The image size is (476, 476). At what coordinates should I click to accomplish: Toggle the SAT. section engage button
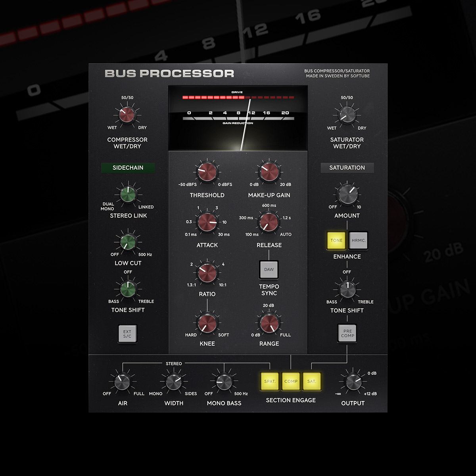click(311, 381)
